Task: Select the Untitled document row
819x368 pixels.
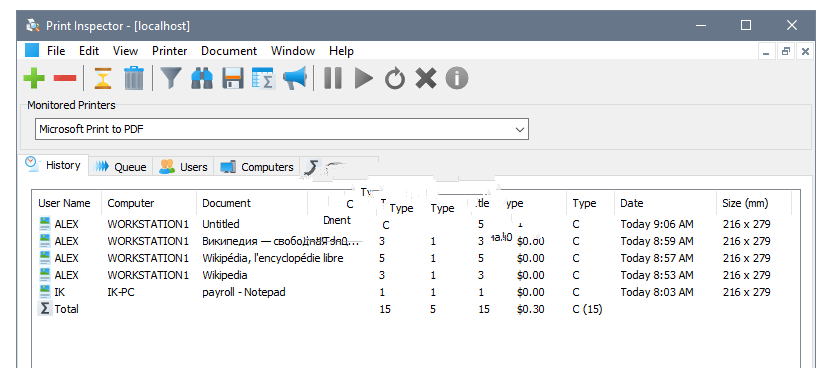Action: pyautogui.click(x=417, y=224)
